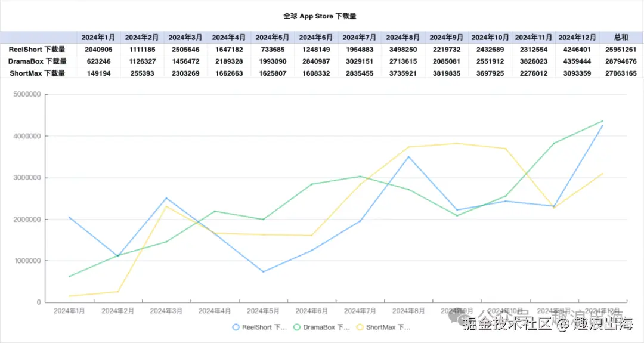Screen dimensions: 644x343
Task: Click the 2024年5月 table column header
Action: 273,38
